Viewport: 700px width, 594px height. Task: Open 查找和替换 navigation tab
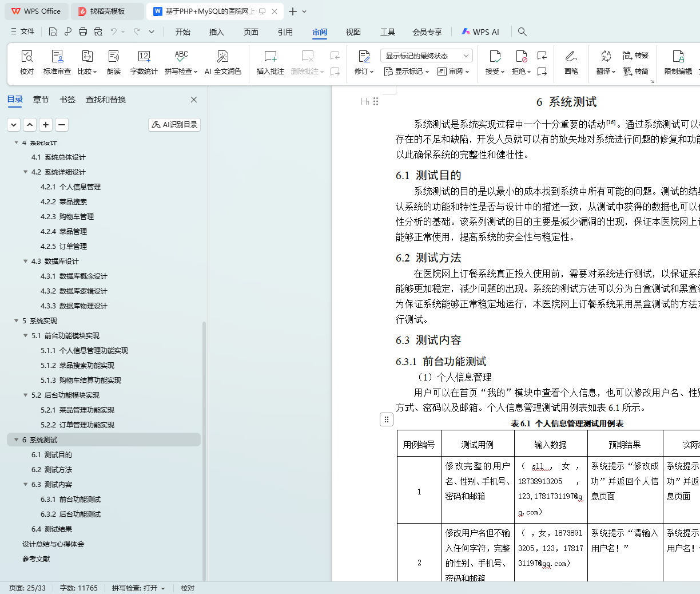tap(106, 100)
